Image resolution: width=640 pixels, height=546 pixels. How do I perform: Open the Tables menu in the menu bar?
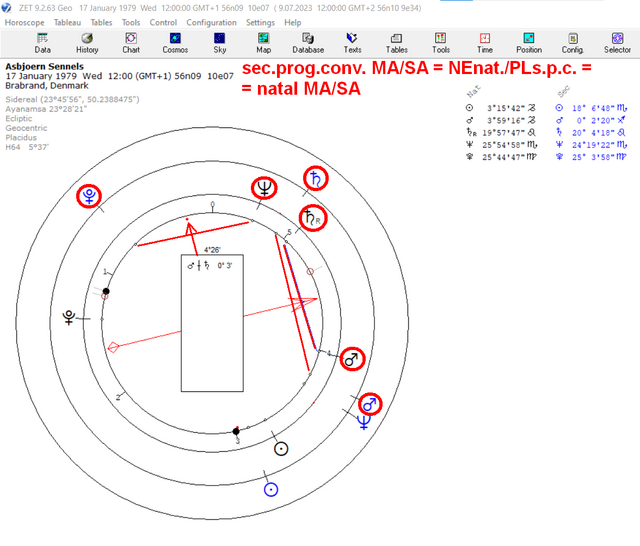pos(101,22)
